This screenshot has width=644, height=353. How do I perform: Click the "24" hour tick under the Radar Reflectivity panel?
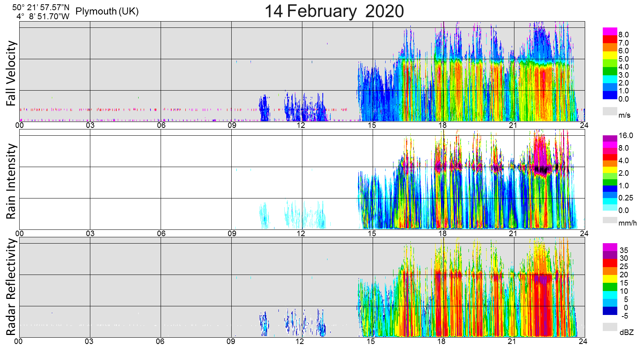coord(583,342)
